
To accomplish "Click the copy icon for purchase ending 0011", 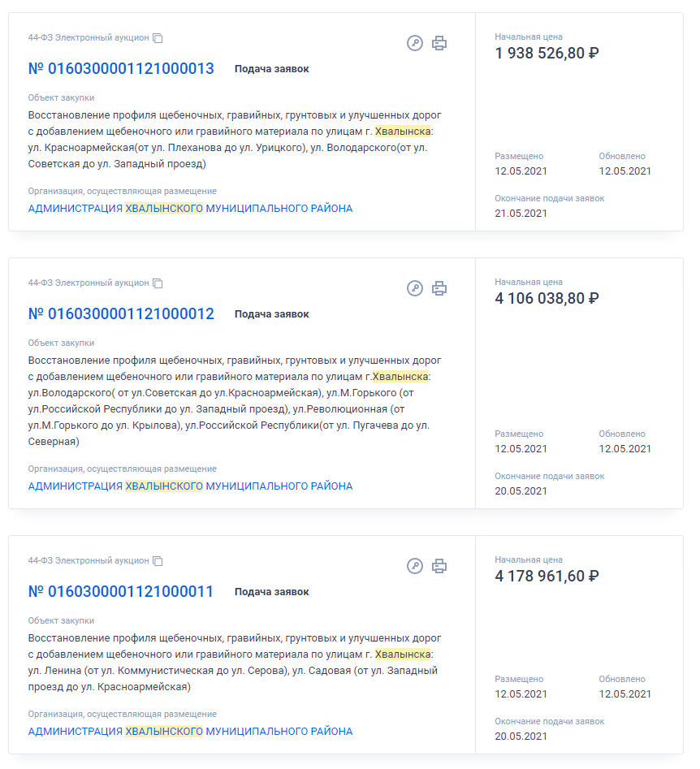I will click(158, 561).
